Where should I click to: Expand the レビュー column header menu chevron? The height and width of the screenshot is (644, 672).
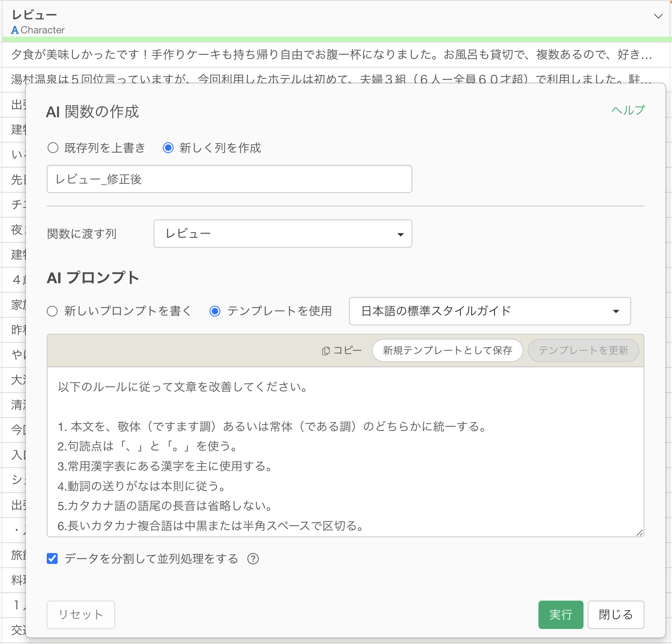point(658,16)
